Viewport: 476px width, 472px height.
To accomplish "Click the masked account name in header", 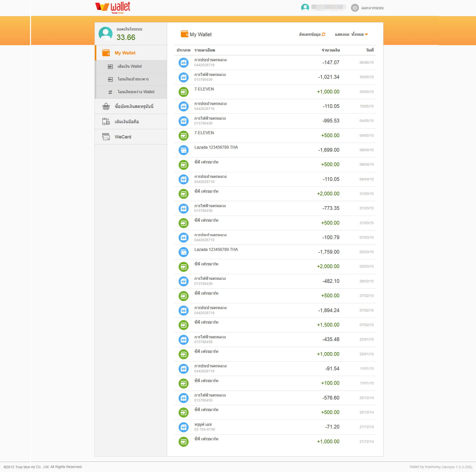I will [x=329, y=7].
